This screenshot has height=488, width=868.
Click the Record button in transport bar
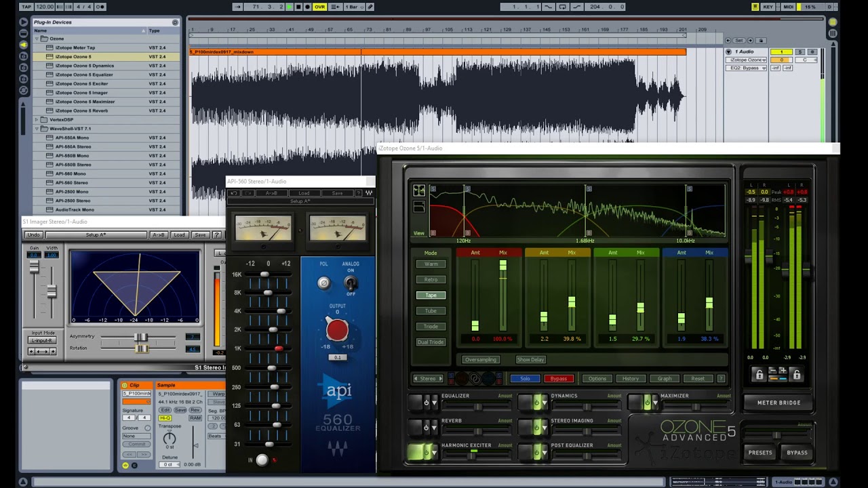pyautogui.click(x=307, y=7)
